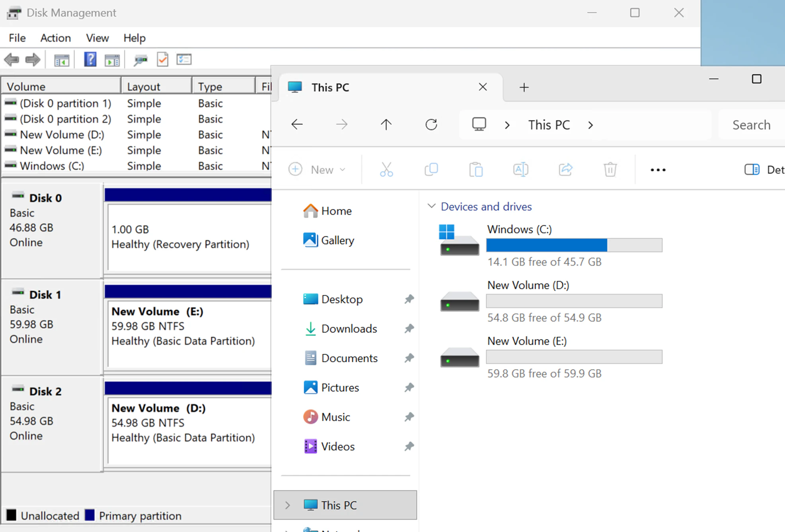Unpin Downloads from Quick access
The width and height of the screenshot is (785, 532).
point(409,328)
